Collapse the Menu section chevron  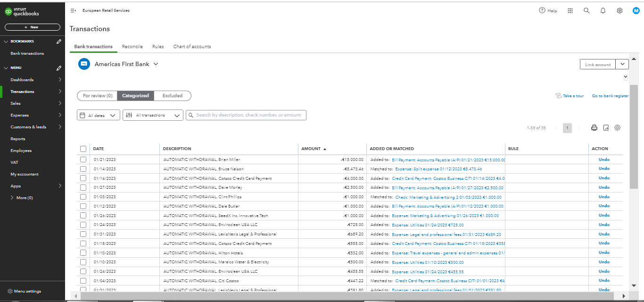[x=6, y=68]
